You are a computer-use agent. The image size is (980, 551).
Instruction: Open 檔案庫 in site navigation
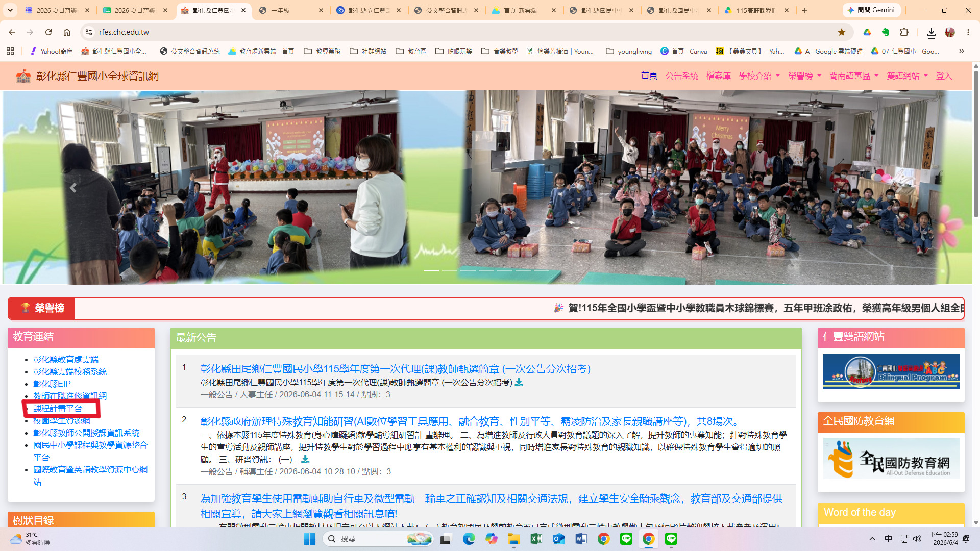pos(719,76)
